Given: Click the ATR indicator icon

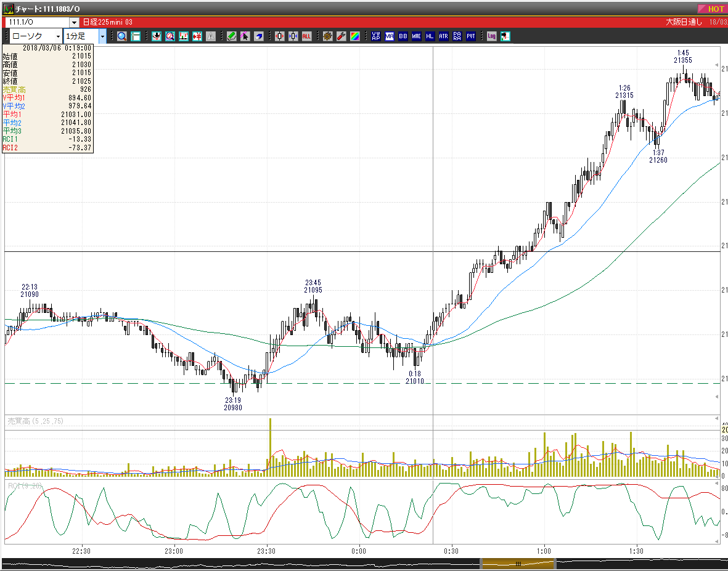Looking at the screenshot, I should (x=444, y=36).
